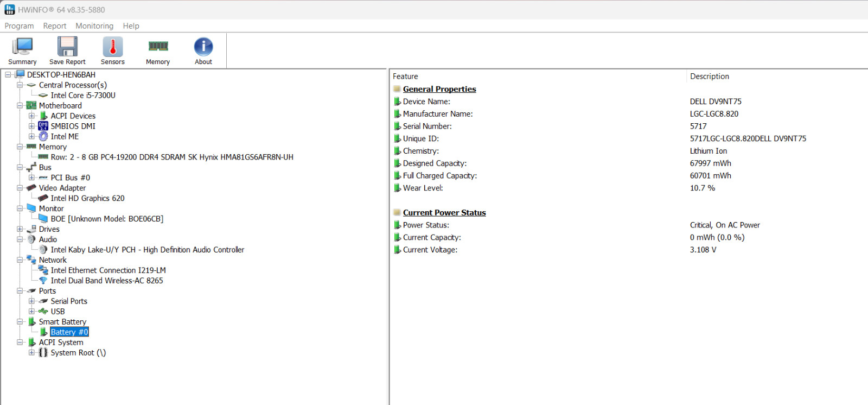This screenshot has width=868, height=405.
Task: Click the DELL DV9NT75 device name value
Action: pos(716,102)
